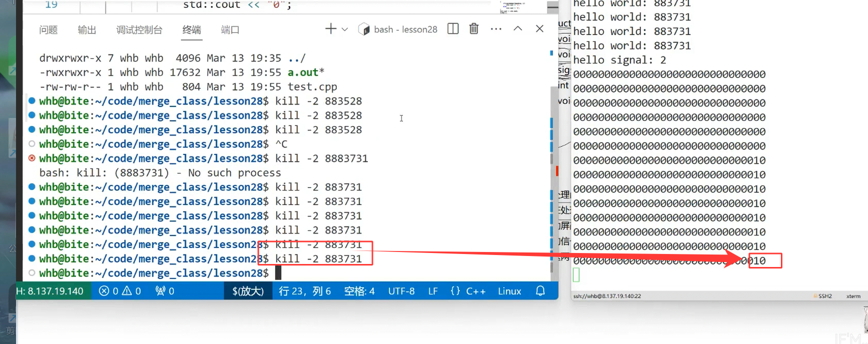Open warnings count in status bar

click(132, 291)
